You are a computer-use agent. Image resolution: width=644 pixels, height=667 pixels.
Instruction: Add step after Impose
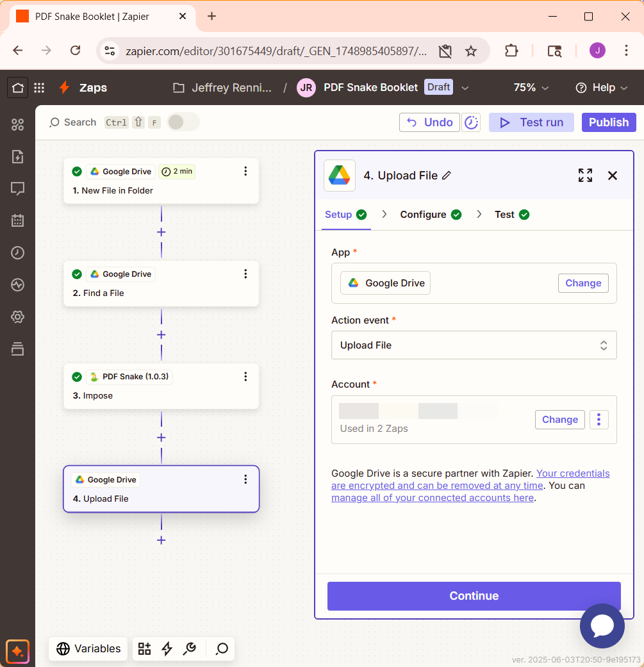161,438
